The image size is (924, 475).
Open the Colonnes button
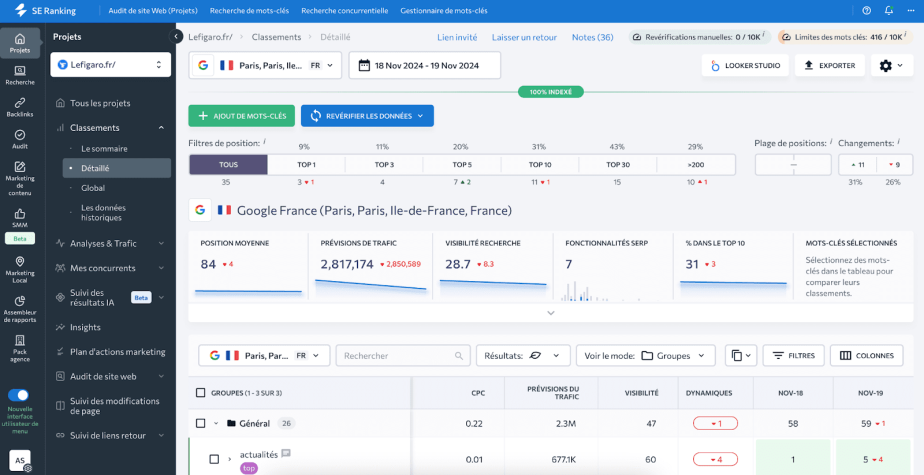pos(867,355)
